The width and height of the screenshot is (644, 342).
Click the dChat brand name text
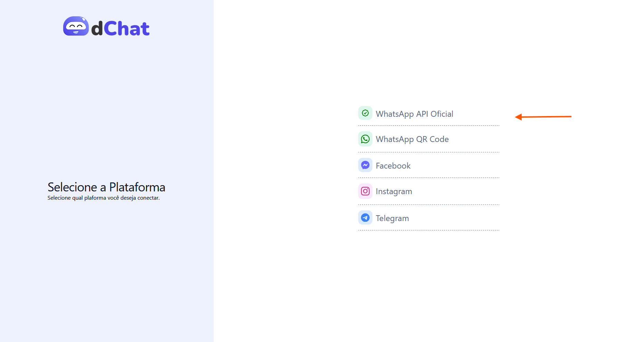(x=120, y=28)
